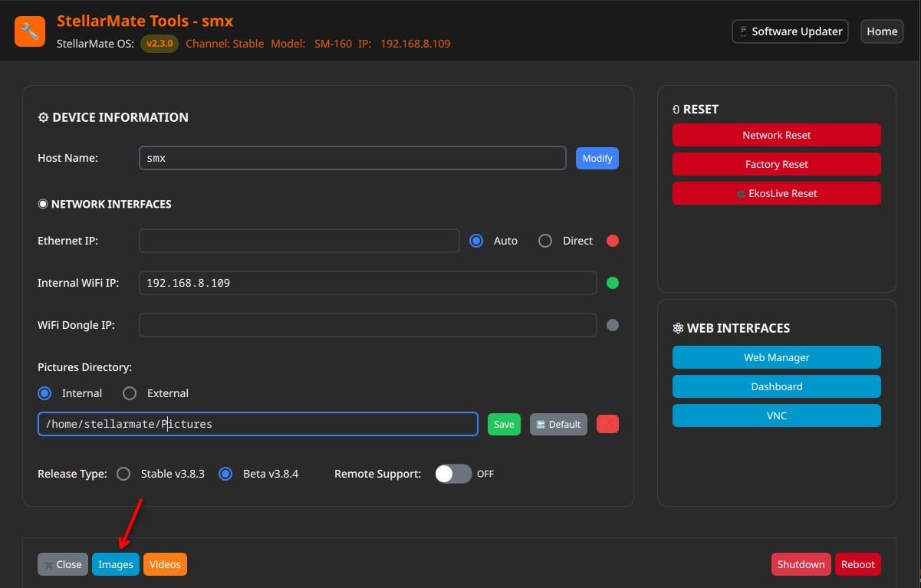Image resolution: width=921 pixels, height=588 pixels.
Task: Click the Web Interfaces atom icon
Action: click(x=678, y=328)
